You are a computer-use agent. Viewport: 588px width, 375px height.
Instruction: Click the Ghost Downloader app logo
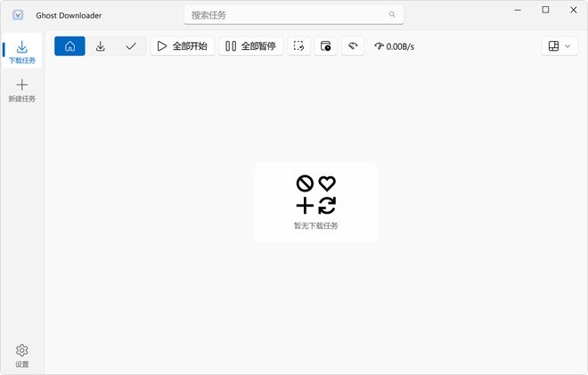pyautogui.click(x=18, y=15)
